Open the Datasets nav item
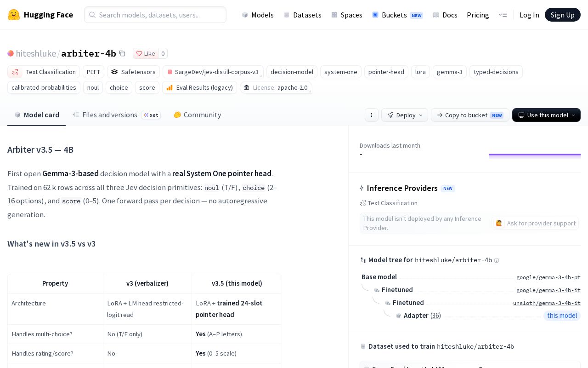The height and width of the screenshot is (368, 588). 302,15
